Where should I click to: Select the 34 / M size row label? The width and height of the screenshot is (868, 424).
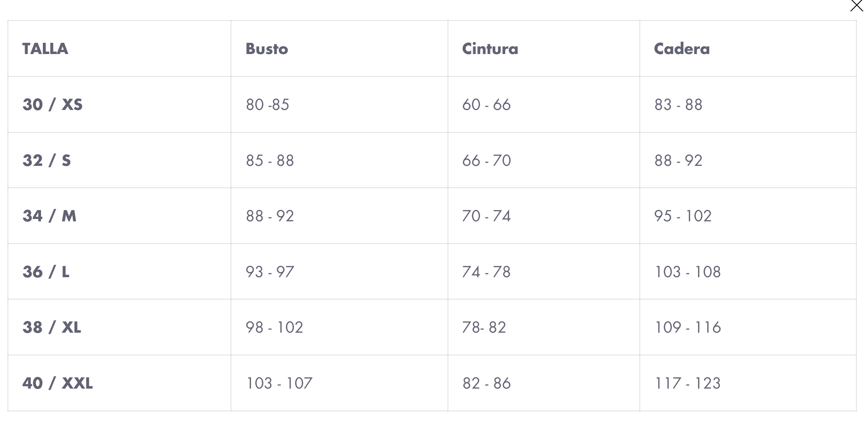[x=49, y=216]
